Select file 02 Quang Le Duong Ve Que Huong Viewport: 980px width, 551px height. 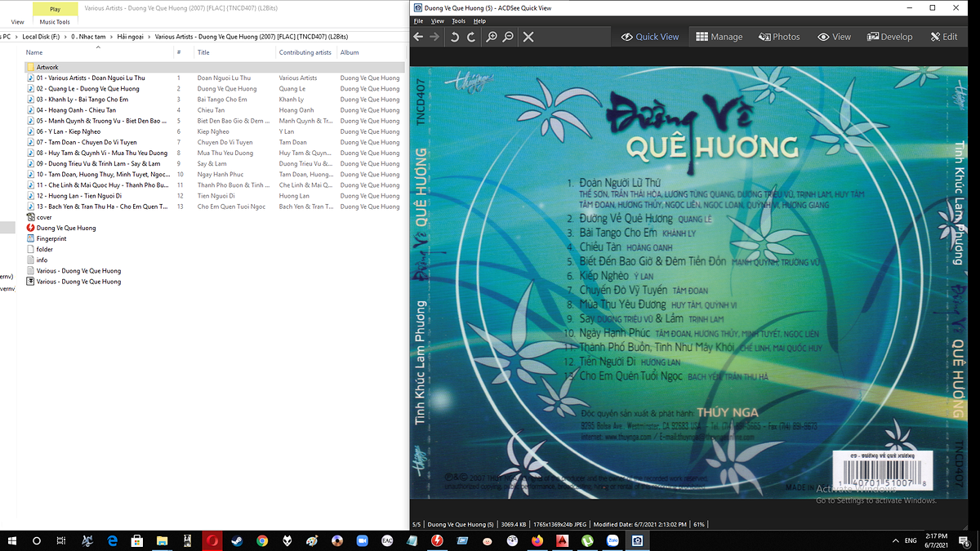pos(87,88)
